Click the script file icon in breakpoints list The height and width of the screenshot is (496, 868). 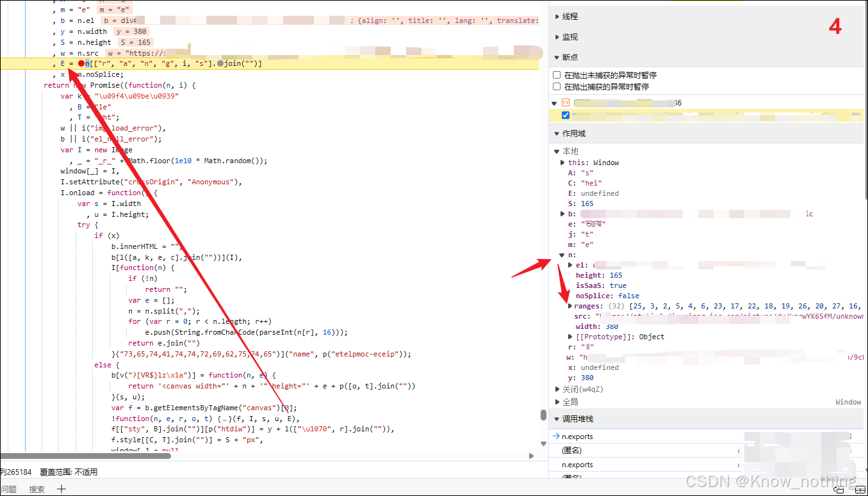566,102
